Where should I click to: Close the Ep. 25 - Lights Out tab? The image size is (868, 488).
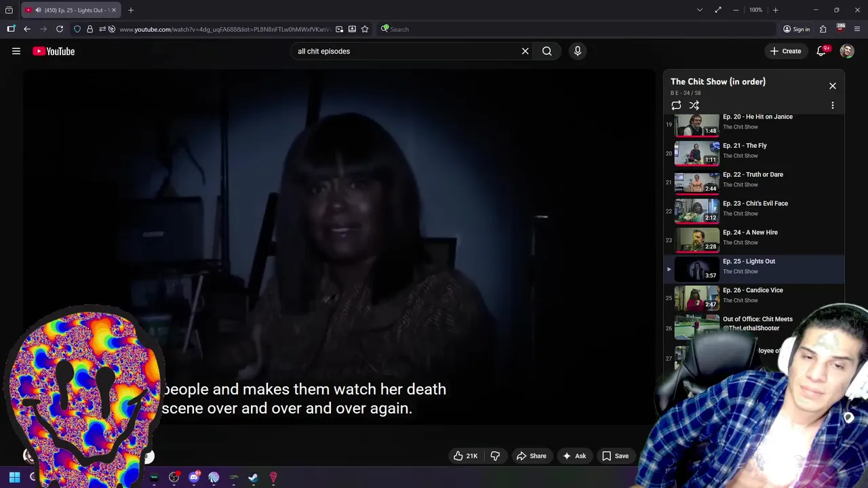click(114, 10)
